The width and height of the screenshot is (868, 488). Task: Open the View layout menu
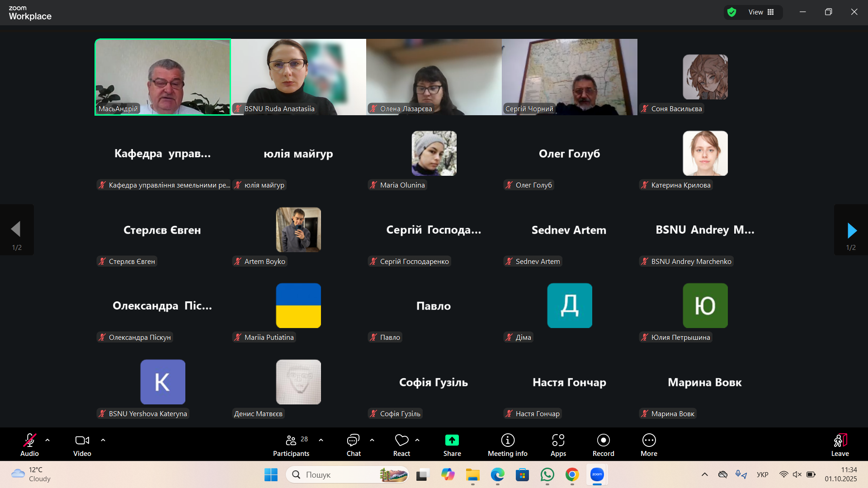click(x=761, y=12)
